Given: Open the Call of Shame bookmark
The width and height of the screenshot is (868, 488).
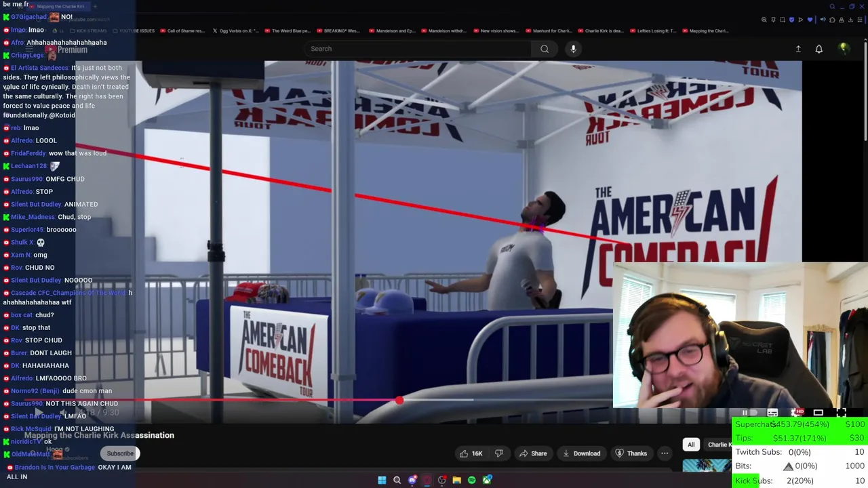Looking at the screenshot, I should pyautogui.click(x=182, y=30).
